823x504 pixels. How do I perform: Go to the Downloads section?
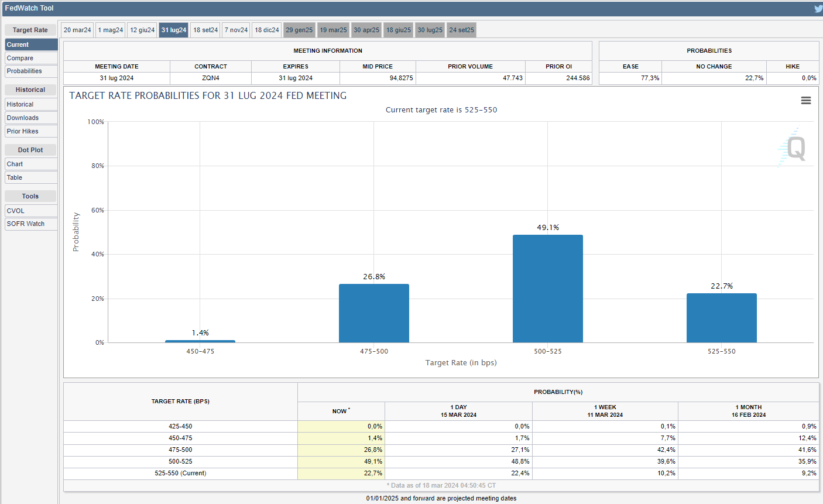tap(31, 118)
